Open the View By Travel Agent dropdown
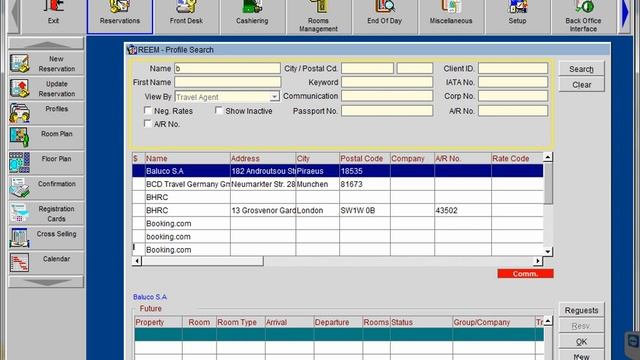This screenshot has height=360, width=640. pos(274,97)
